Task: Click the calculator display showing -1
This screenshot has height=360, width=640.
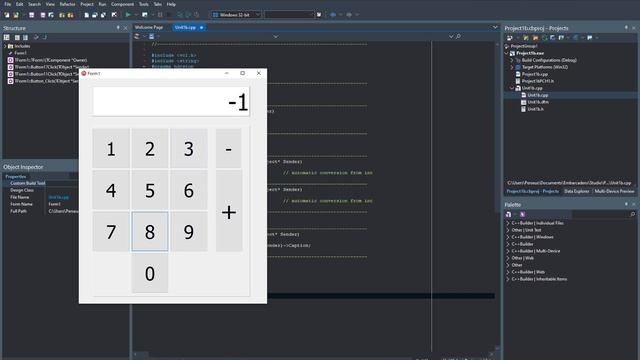Action: (x=171, y=102)
